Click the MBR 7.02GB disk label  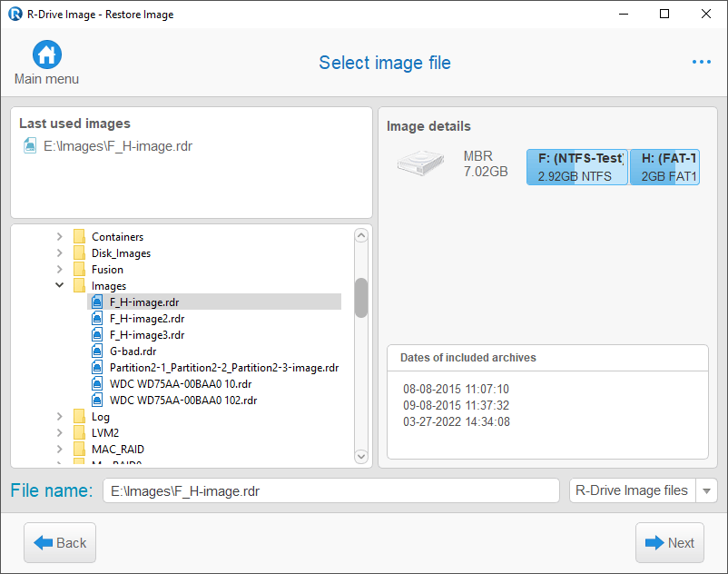click(486, 163)
